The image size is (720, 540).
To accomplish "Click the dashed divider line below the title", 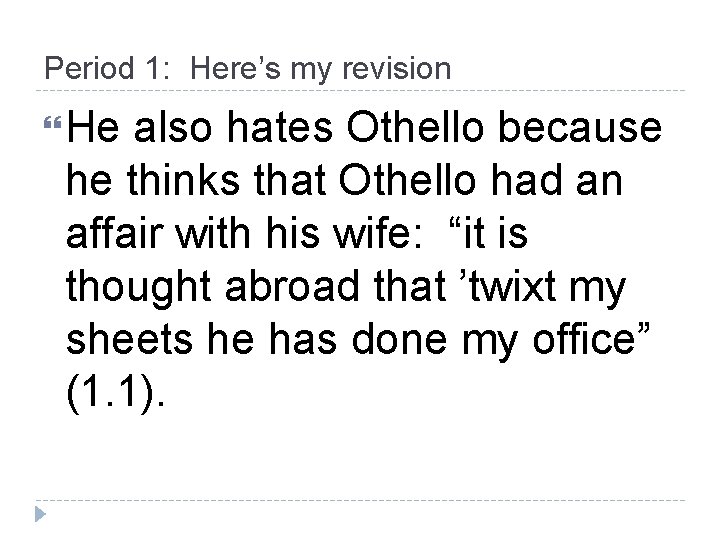I will coord(360,91).
